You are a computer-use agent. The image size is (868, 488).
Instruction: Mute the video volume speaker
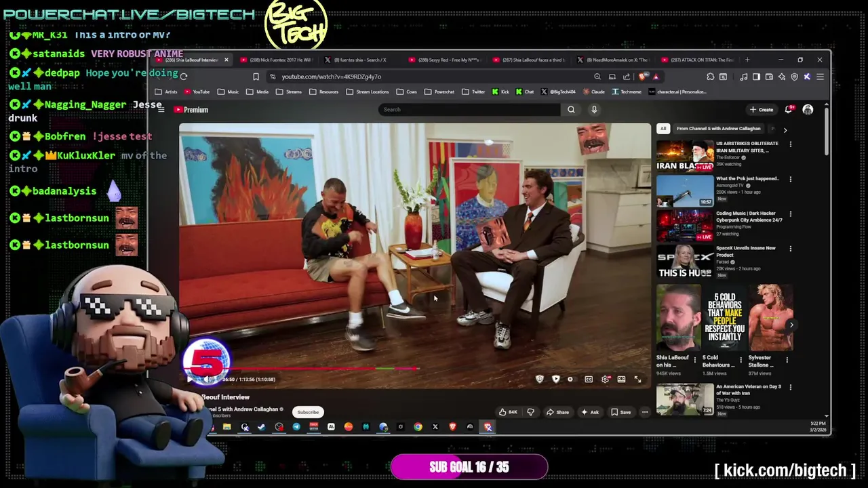tap(207, 380)
